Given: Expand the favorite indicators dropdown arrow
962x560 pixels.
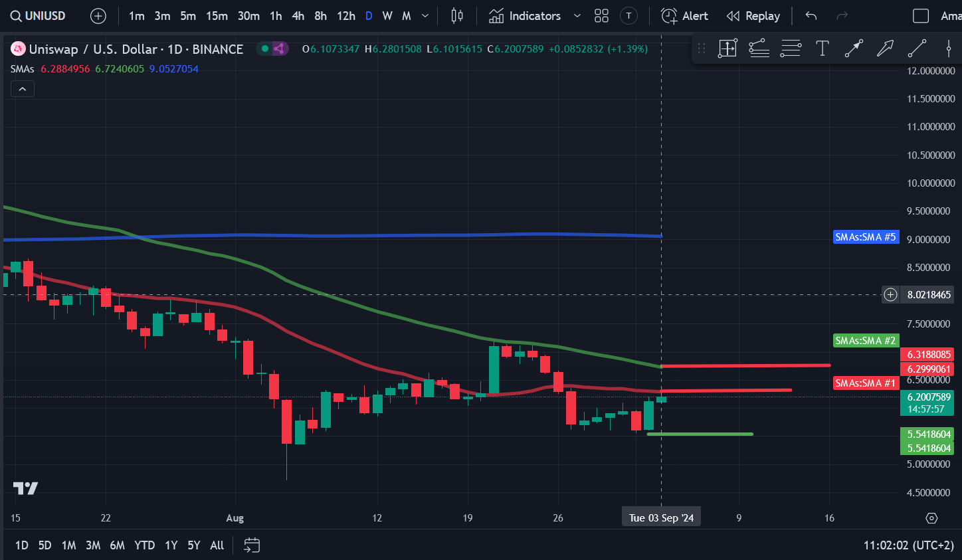Looking at the screenshot, I should 577,16.
